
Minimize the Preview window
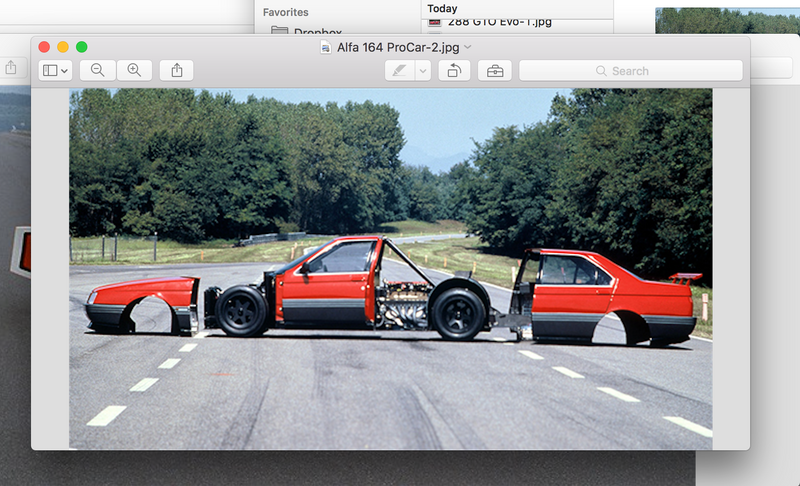pyautogui.click(x=63, y=47)
